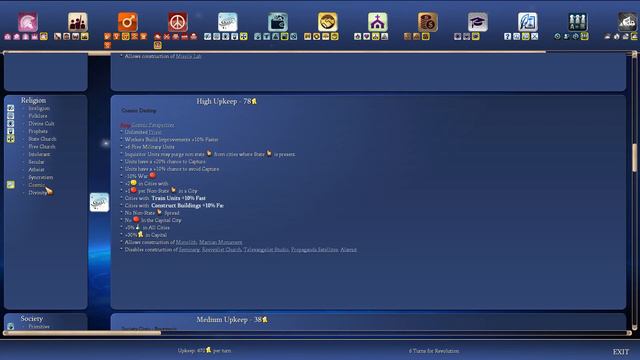Select highlighted small icon under the people category
Screen dimensions: 640x360
(84, 36)
